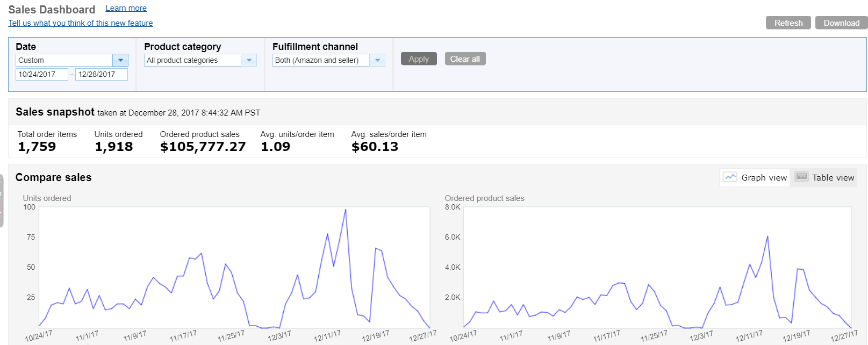868x345 pixels.
Task: Click the Table view grid icon
Action: (x=801, y=176)
